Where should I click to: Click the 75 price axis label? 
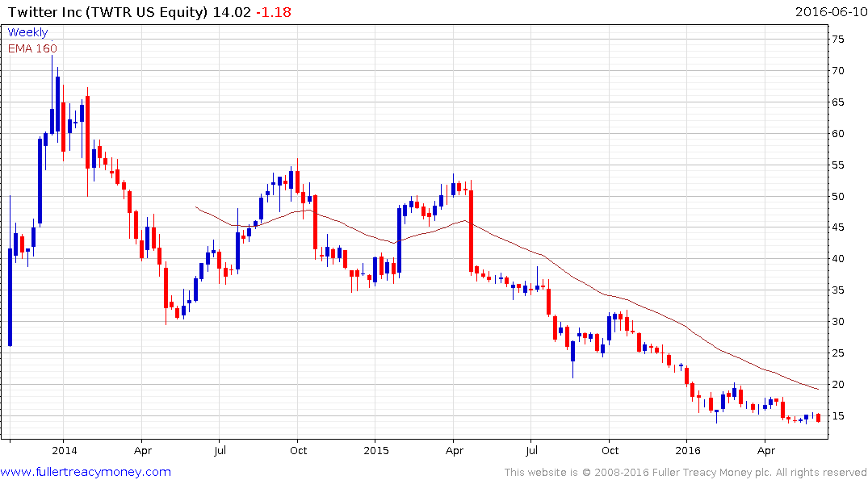837,40
